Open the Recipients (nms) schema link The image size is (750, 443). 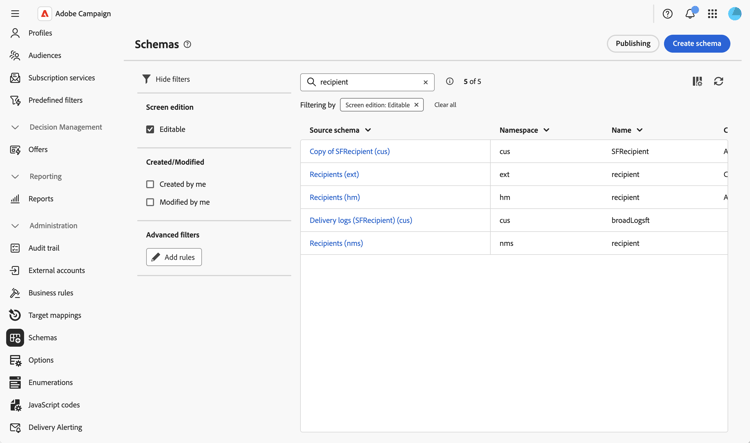click(x=336, y=243)
